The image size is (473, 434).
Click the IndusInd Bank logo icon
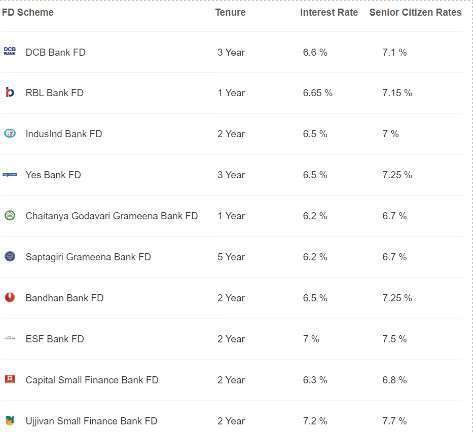10,133
